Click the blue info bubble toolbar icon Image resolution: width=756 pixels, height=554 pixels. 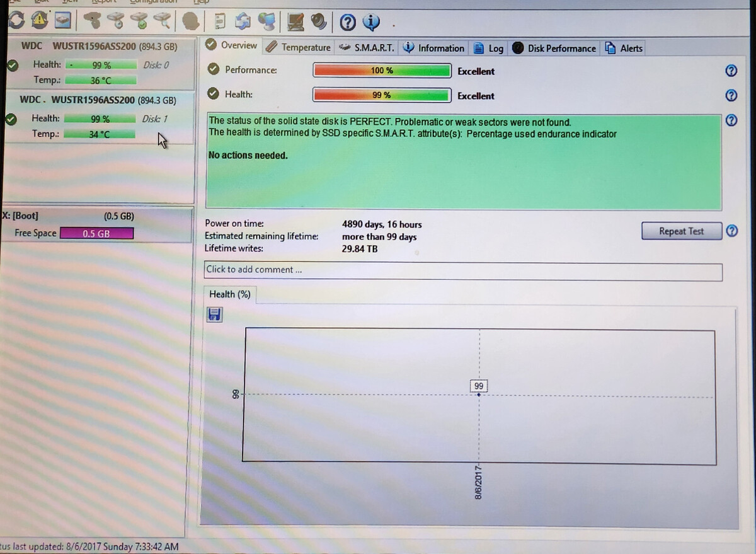pyautogui.click(x=371, y=23)
